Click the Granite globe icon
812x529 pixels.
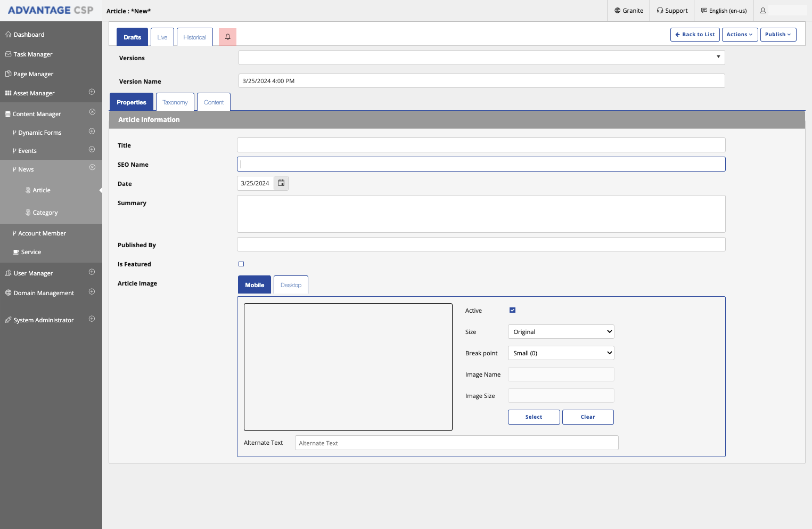618,11
